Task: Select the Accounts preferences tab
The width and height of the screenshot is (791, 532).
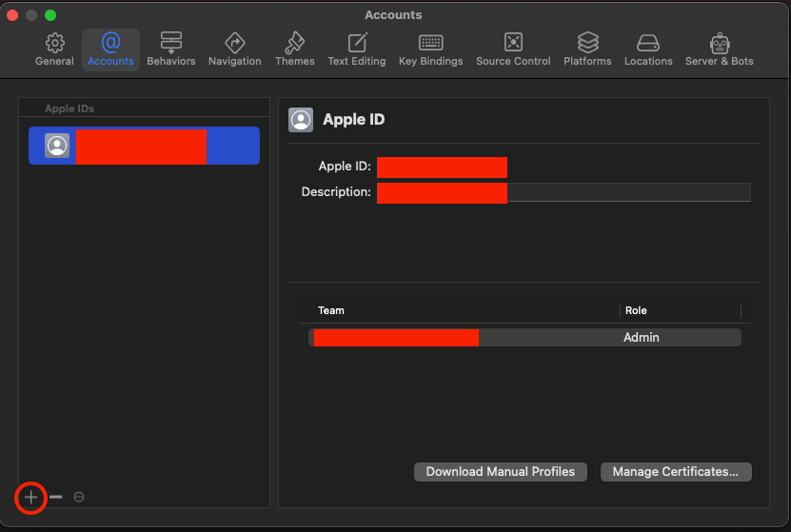Action: (110, 49)
